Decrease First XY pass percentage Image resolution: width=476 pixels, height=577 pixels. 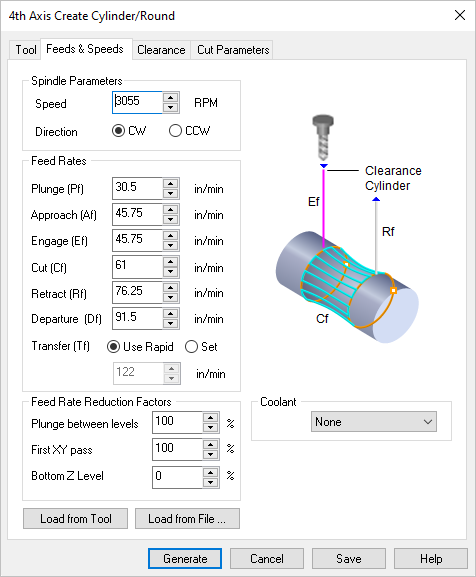(x=210, y=454)
